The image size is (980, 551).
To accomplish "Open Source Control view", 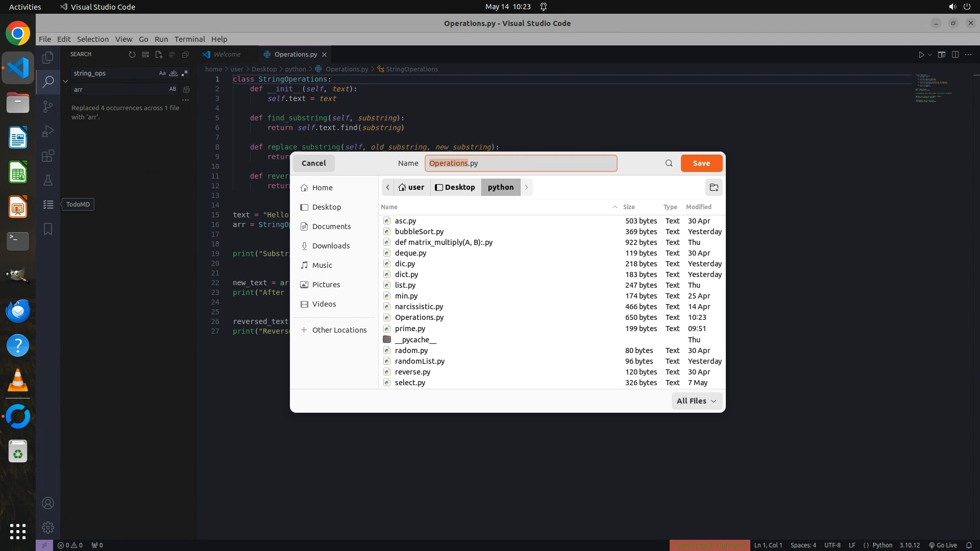I will [x=48, y=107].
